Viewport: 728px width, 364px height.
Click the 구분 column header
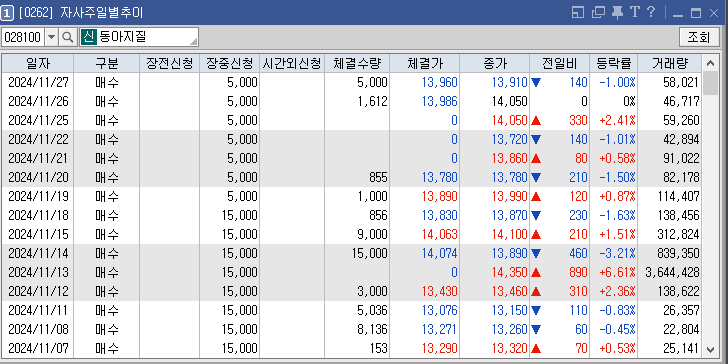106,63
